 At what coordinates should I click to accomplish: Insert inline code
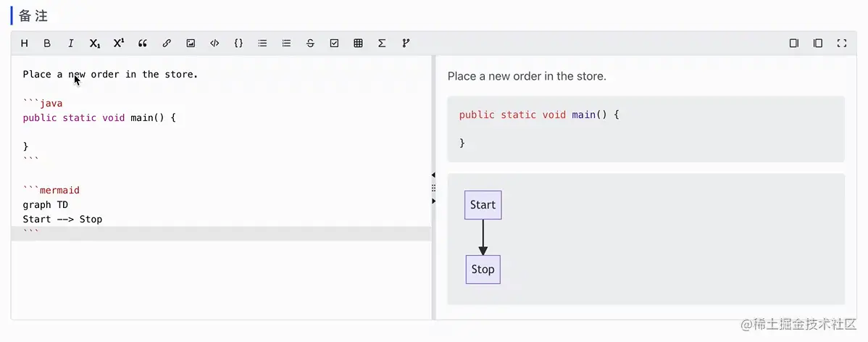point(214,43)
